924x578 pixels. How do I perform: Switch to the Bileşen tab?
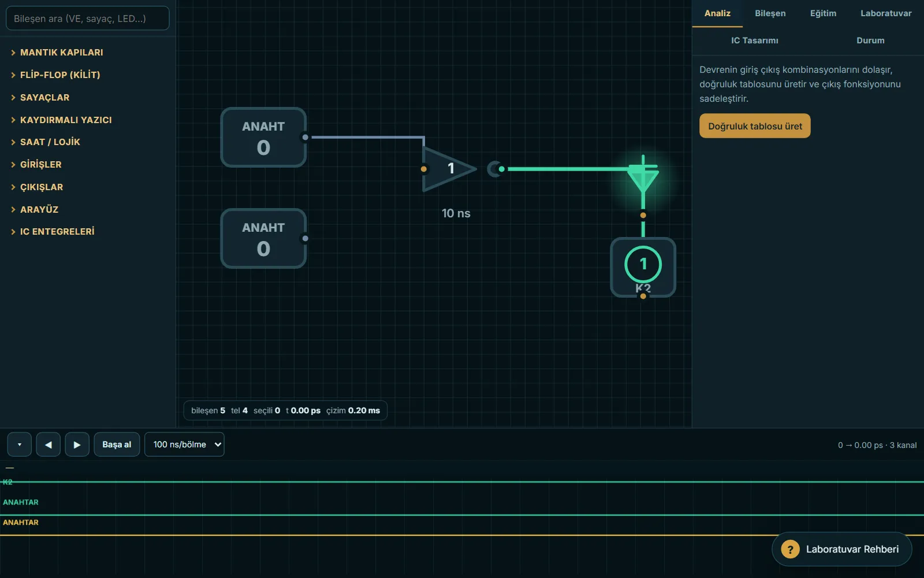pyautogui.click(x=770, y=13)
